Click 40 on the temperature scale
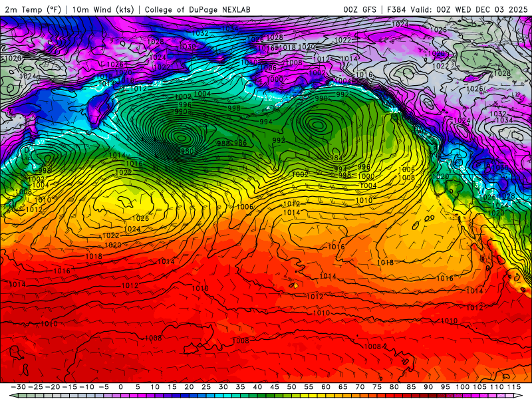 (x=257, y=387)
